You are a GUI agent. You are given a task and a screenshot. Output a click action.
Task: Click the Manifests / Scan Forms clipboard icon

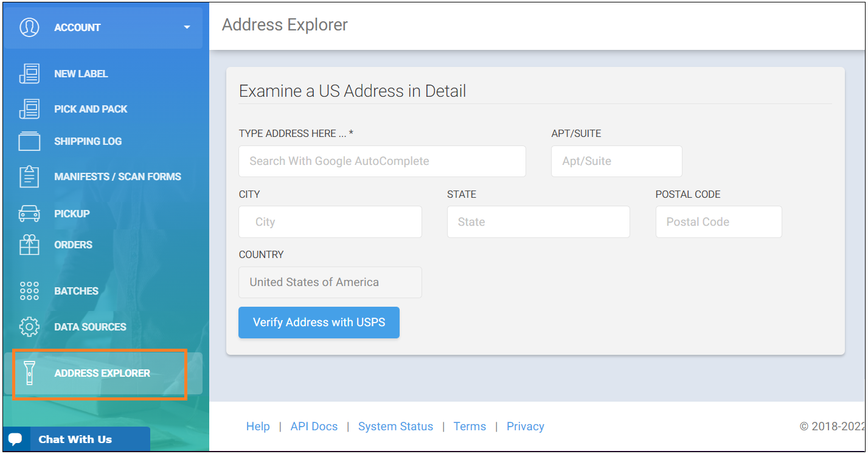29,176
